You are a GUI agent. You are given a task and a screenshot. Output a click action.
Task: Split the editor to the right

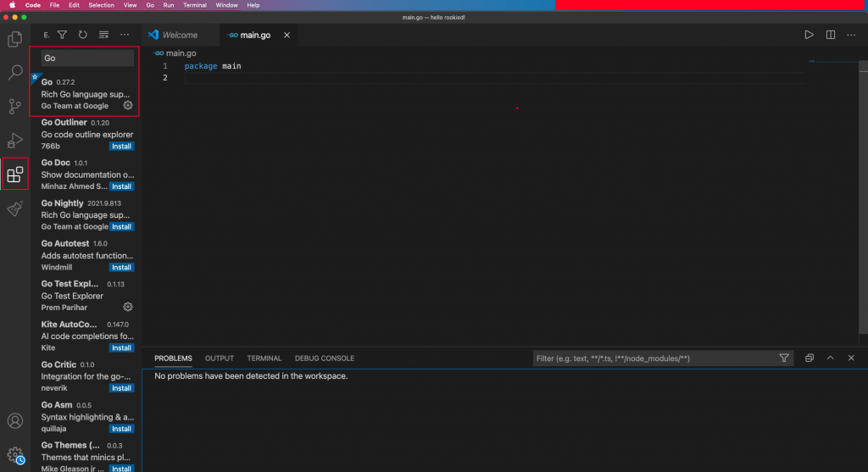[x=831, y=35]
